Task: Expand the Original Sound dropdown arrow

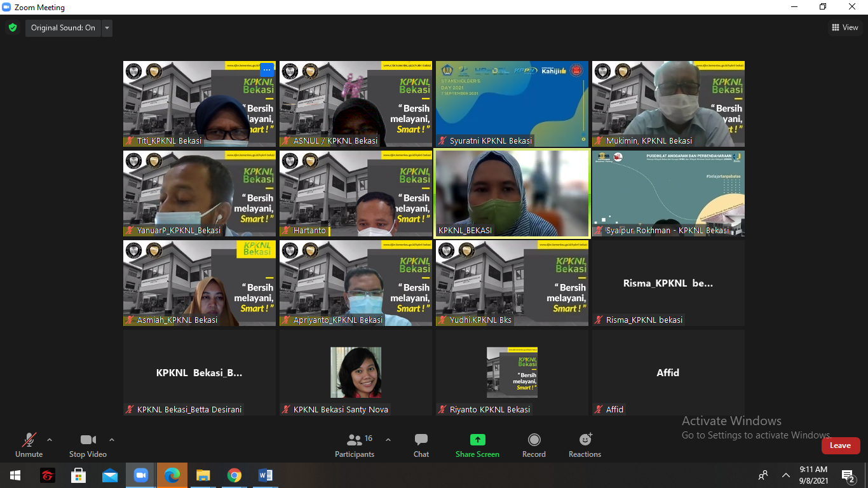Action: click(107, 28)
